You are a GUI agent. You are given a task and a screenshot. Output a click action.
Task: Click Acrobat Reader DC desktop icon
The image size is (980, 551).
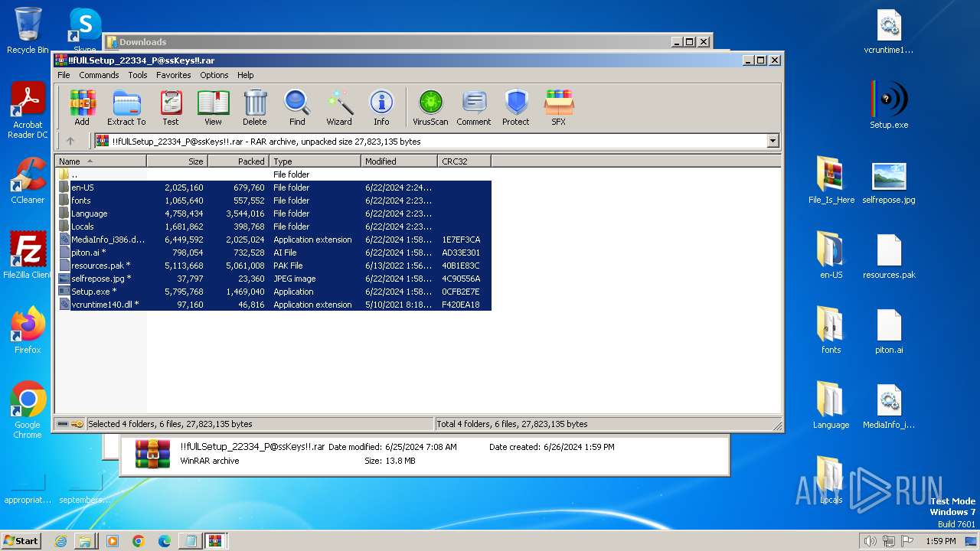tap(28, 111)
